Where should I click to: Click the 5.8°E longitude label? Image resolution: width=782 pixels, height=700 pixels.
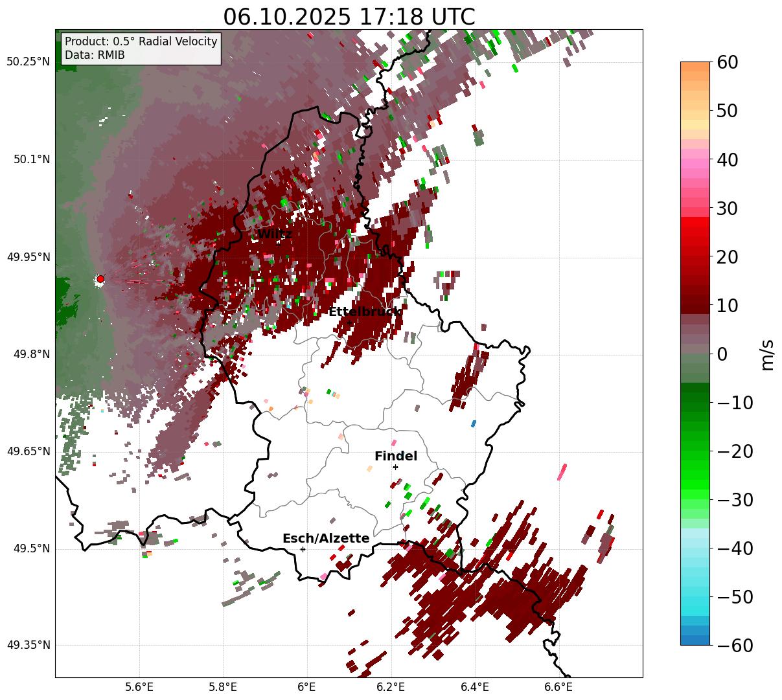[x=223, y=686]
